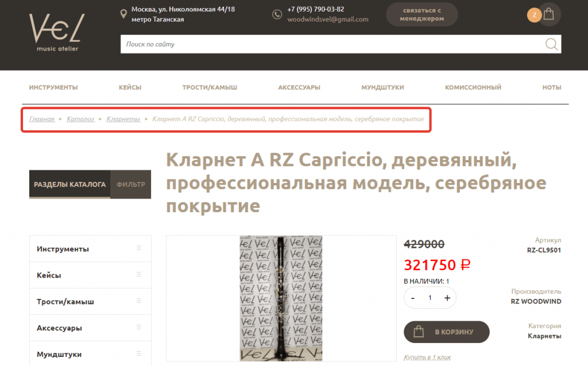Switch to the Фильтр tab
The image size is (588, 366).
click(130, 184)
